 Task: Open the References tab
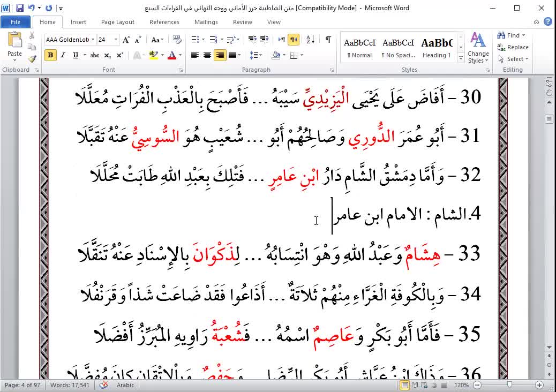tap(164, 22)
